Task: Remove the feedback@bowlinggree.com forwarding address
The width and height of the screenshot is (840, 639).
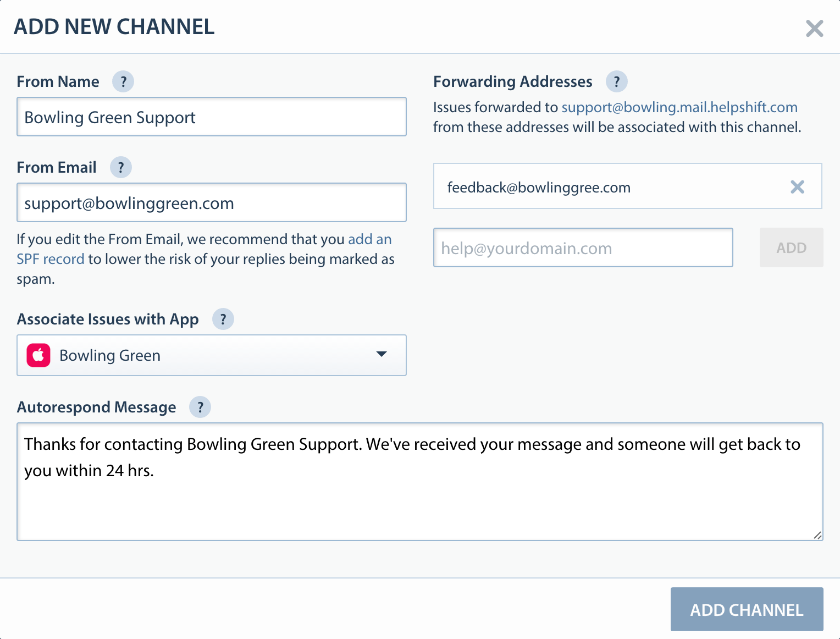Action: click(x=797, y=188)
